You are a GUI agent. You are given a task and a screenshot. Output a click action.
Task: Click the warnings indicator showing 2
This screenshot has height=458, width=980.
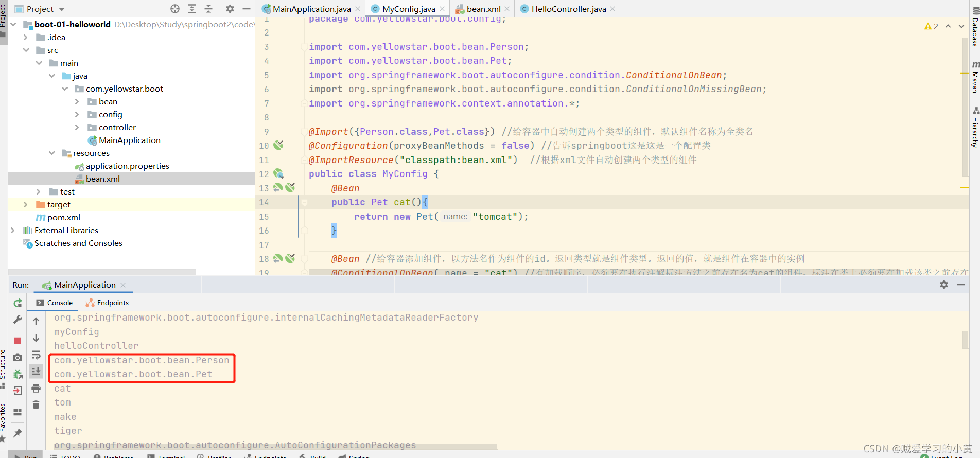pyautogui.click(x=931, y=26)
